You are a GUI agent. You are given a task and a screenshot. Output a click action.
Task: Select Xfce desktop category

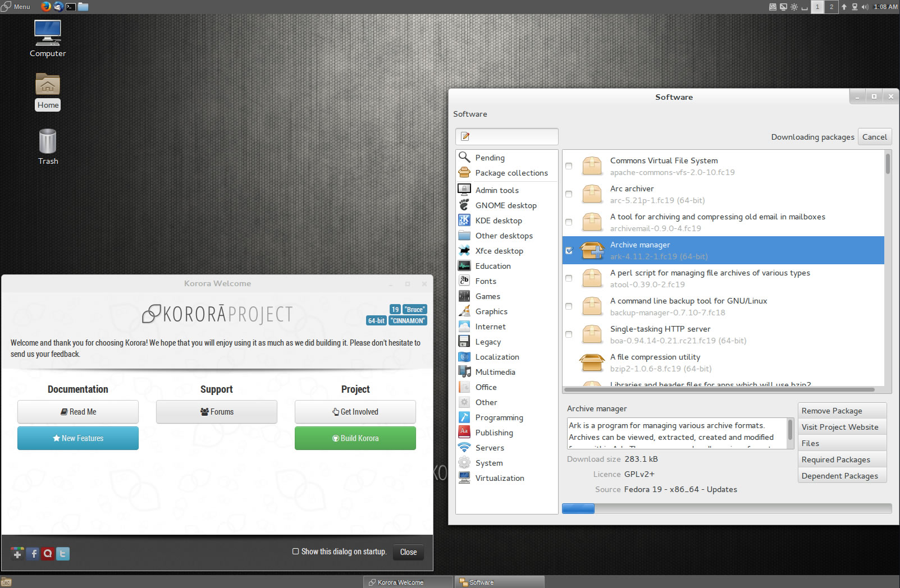pyautogui.click(x=506, y=251)
